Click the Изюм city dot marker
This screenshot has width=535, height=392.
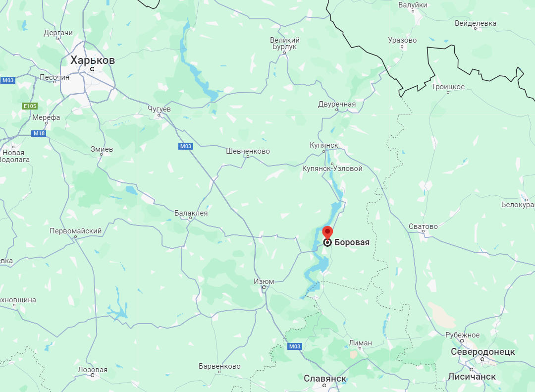coord(264,287)
